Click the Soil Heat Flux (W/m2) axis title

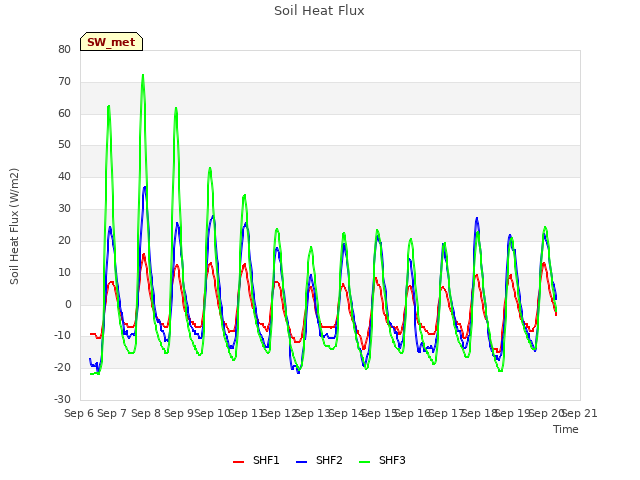14,226
